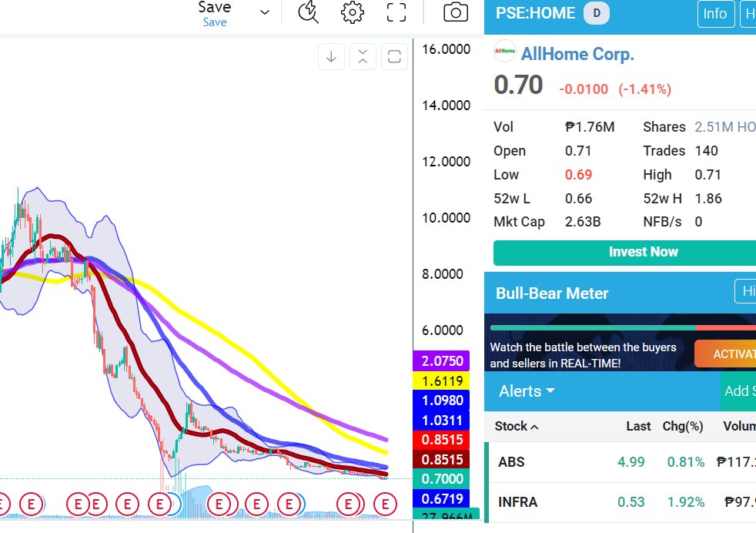The width and height of the screenshot is (756, 533).
Task: Open the Info tab
Action: 715,14
